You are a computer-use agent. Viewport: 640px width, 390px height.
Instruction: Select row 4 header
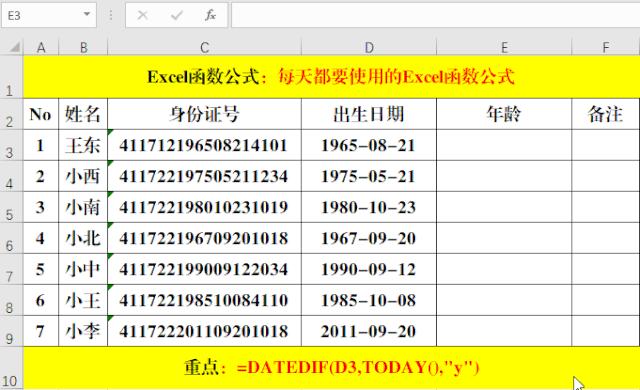tap(11, 176)
